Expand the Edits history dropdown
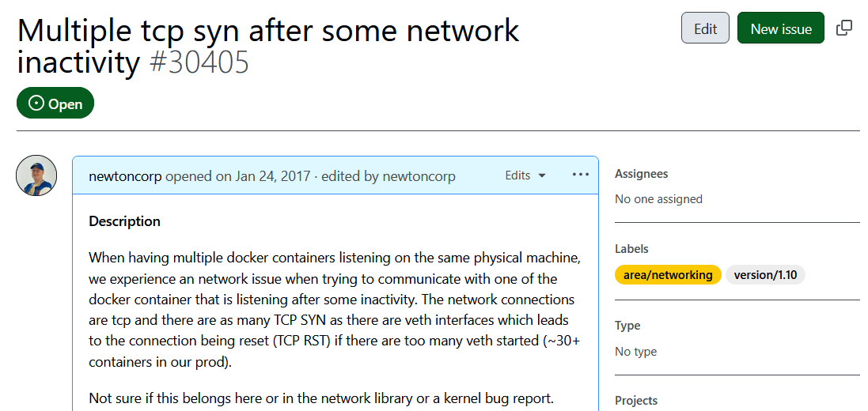Screen dimensions: 868x411 (525, 175)
